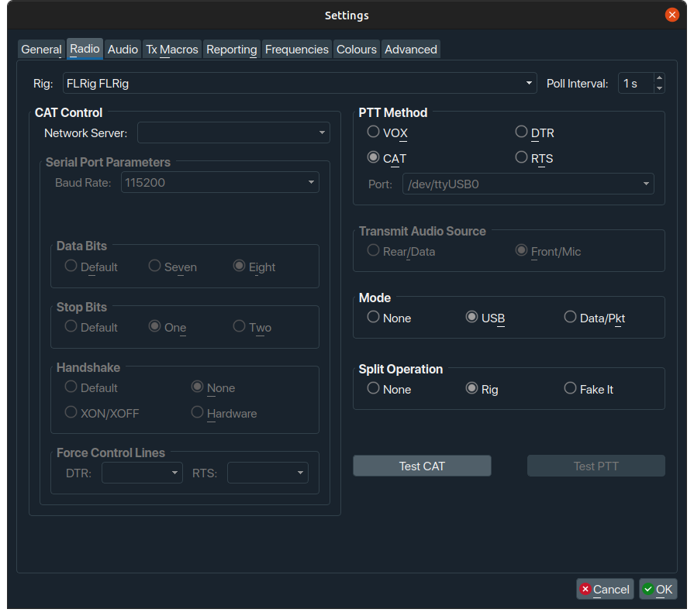694x616 pixels.
Task: Open the Tx Macros tab
Action: pyautogui.click(x=171, y=49)
